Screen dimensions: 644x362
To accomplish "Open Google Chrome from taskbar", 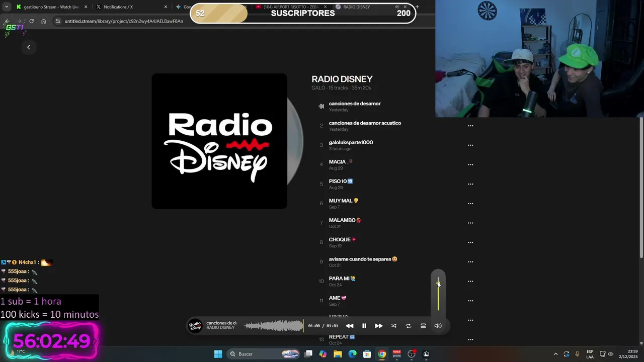I will 382,354.
